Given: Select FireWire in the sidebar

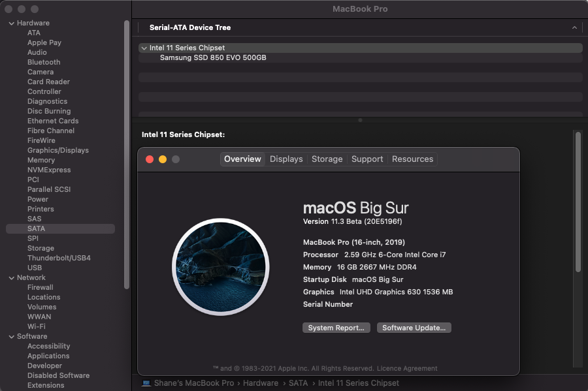Looking at the screenshot, I should 41,140.
